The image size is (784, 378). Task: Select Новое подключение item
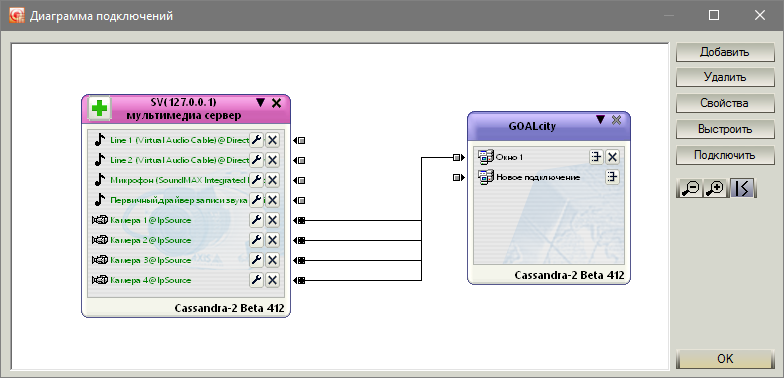click(538, 177)
